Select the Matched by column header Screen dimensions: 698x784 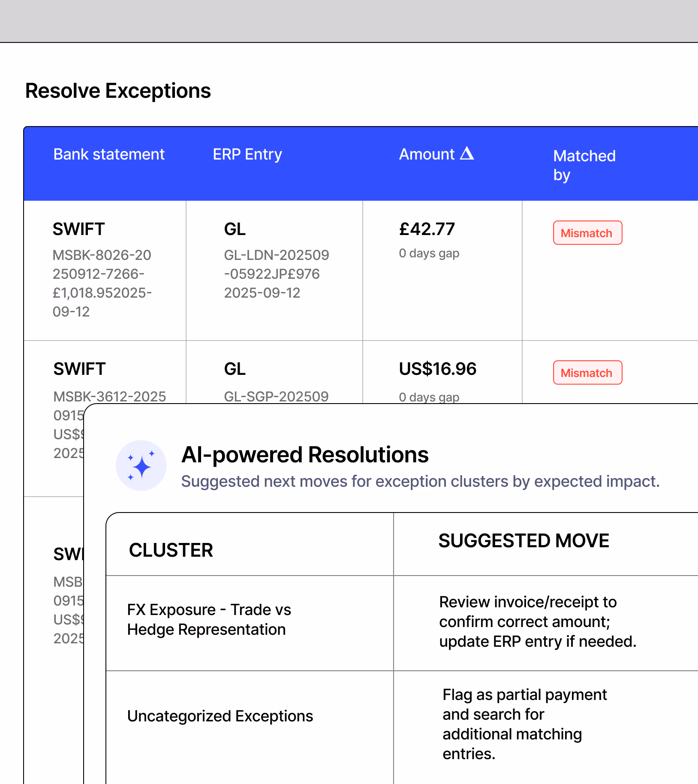tap(584, 165)
